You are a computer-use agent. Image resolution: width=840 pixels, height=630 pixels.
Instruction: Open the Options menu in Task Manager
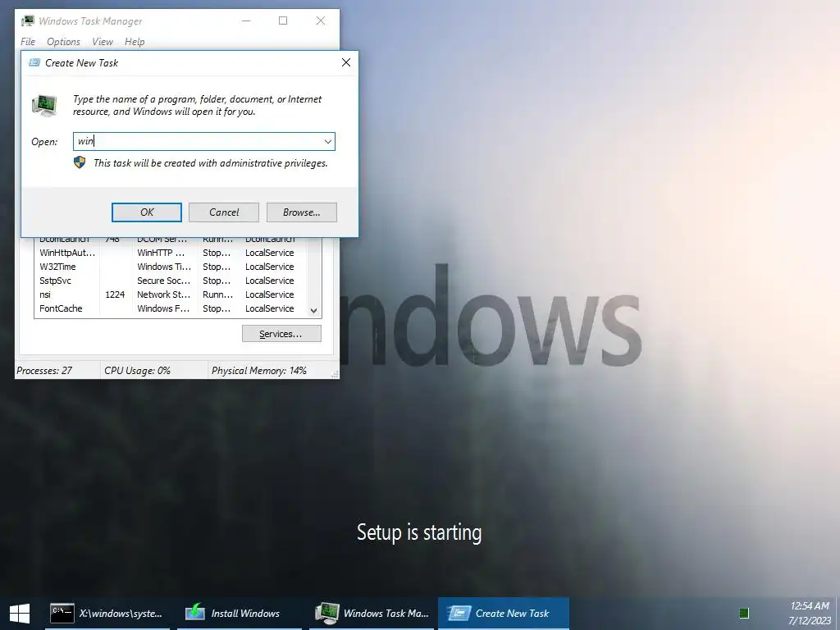pyautogui.click(x=63, y=42)
